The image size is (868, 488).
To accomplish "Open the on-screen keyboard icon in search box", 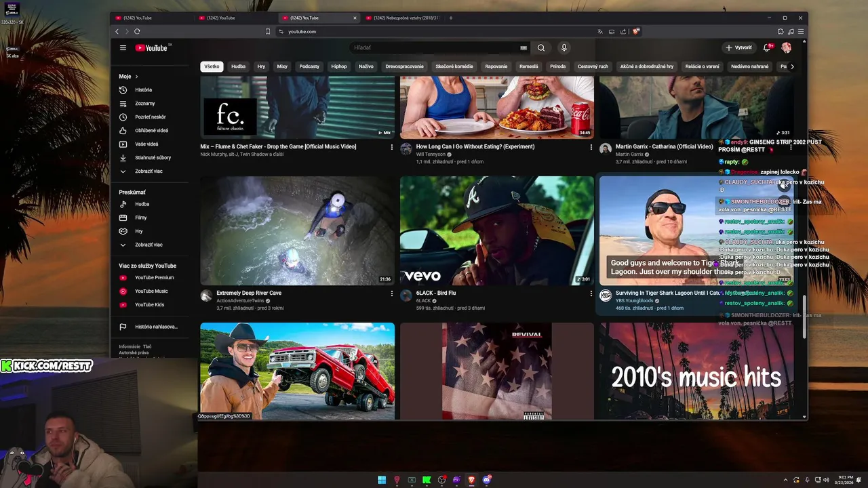I will pos(524,48).
